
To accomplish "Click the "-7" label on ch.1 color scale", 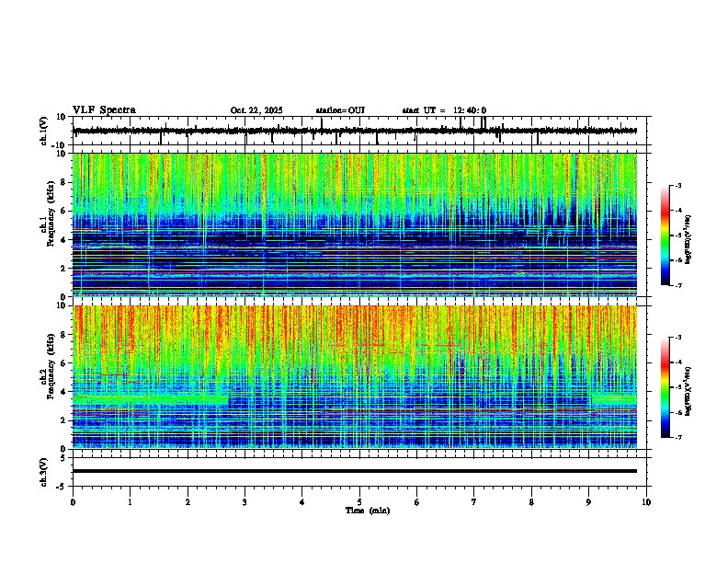I will point(677,285).
